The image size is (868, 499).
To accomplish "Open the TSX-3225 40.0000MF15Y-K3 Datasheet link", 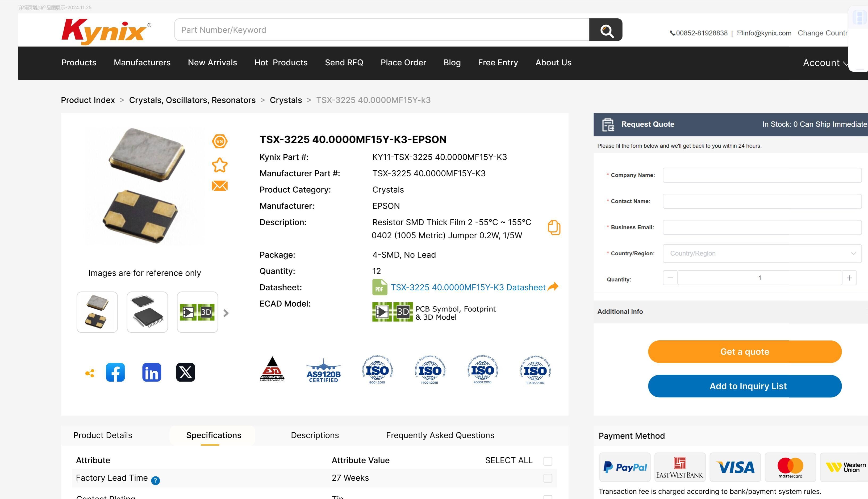I will (x=468, y=287).
